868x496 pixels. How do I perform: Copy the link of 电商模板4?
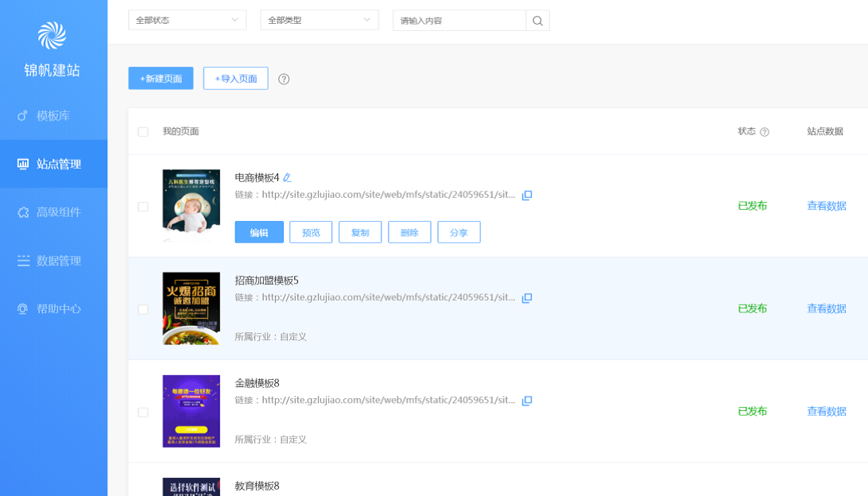(x=527, y=196)
